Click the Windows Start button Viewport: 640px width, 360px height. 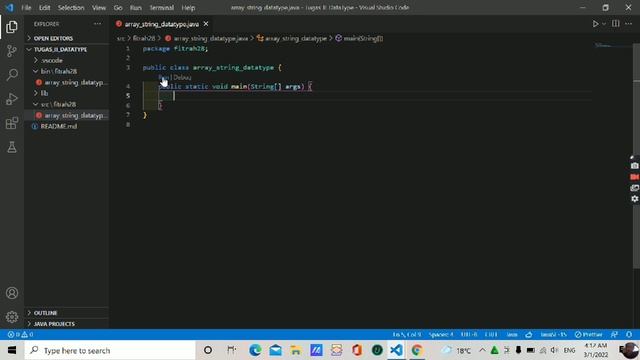[12, 350]
